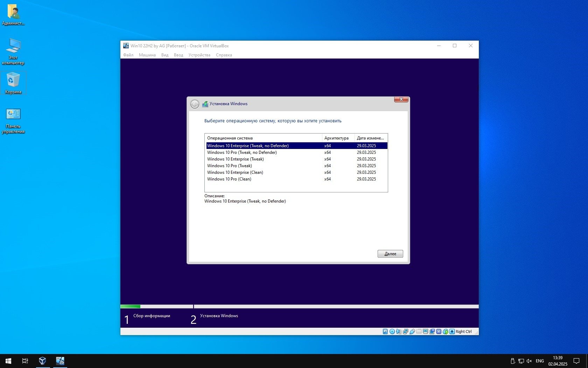The width and height of the screenshot is (588, 368).
Task: Click the USB devices status icon
Action: tap(412, 332)
